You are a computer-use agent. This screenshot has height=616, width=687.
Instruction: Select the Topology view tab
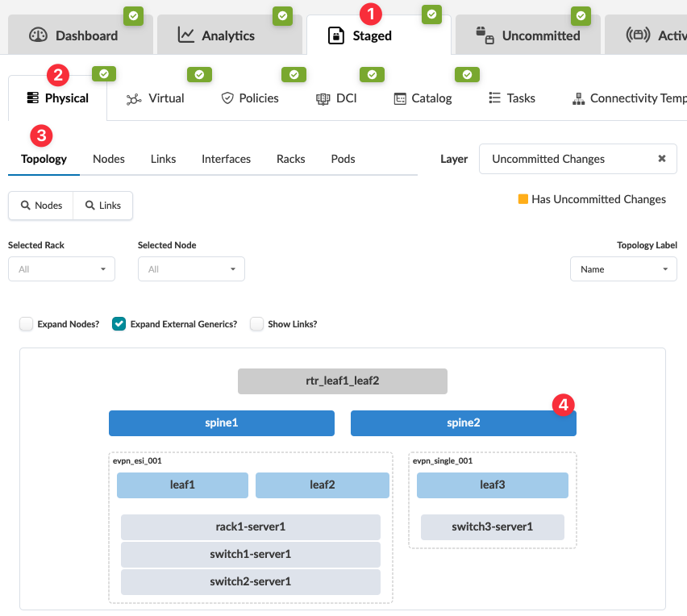pos(44,159)
